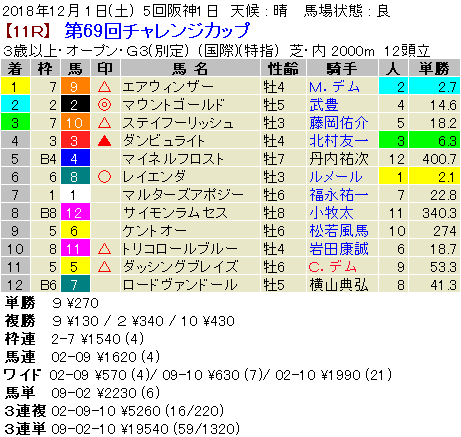The height and width of the screenshot is (437, 461).
Task: Click horse name ダッシングブレイズ
Action: (x=180, y=267)
